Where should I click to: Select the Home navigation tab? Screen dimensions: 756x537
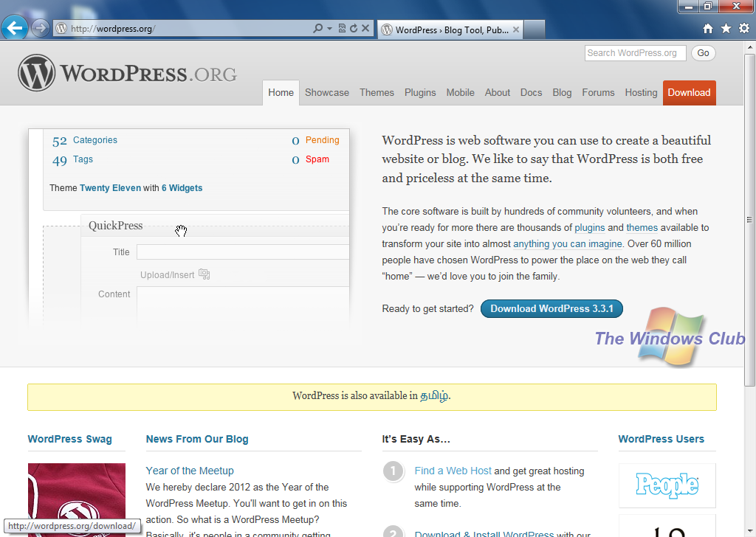point(281,92)
